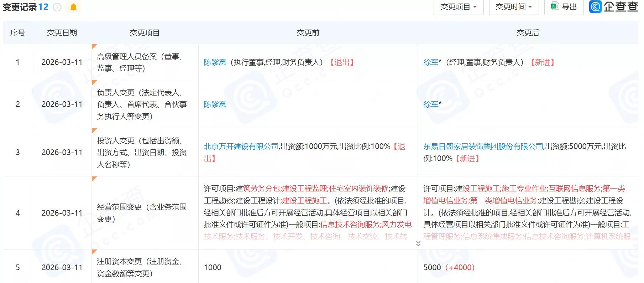Click the orange corner marker on 高级管理人员备案
The width and height of the screenshot is (644, 283).
click(x=94, y=46)
